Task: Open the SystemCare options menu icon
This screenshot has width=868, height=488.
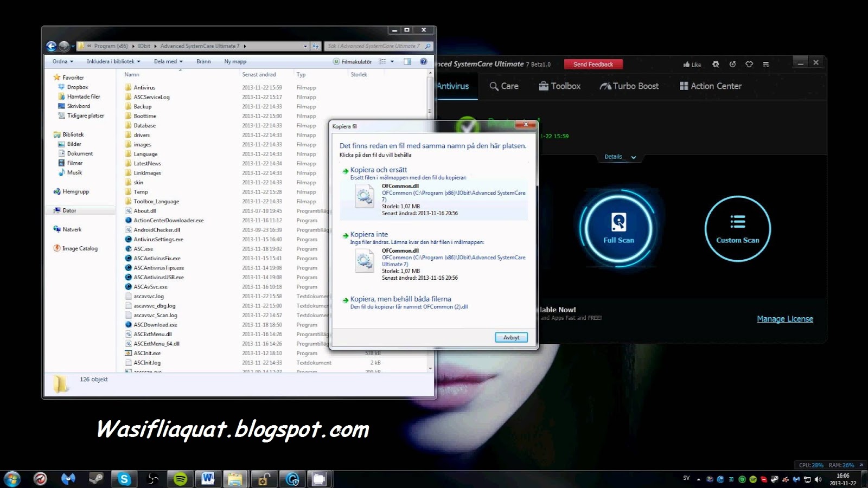Action: tap(766, 64)
